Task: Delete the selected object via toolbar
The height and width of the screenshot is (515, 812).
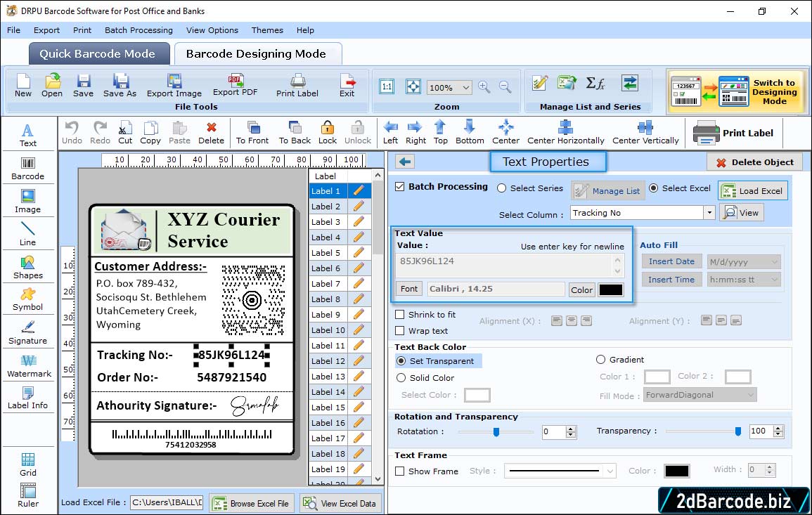Action: 212,133
